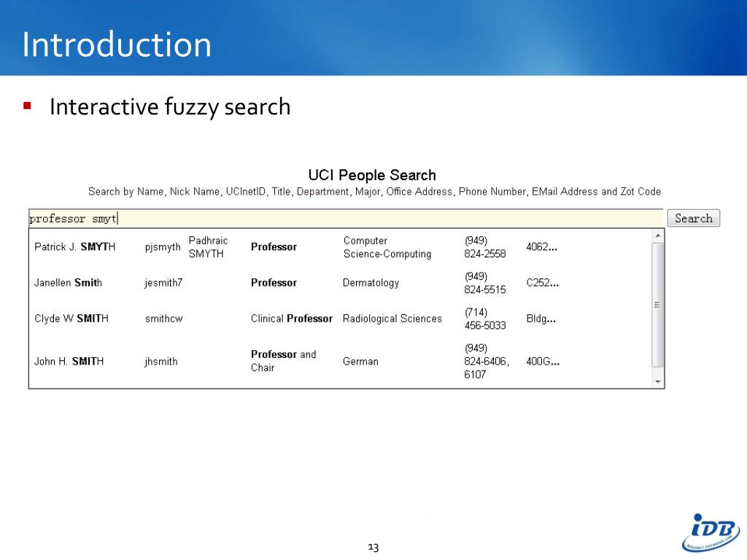The image size is (747, 560).
Task: Click the 'Bldg...' address cell
Action: pyautogui.click(x=541, y=319)
